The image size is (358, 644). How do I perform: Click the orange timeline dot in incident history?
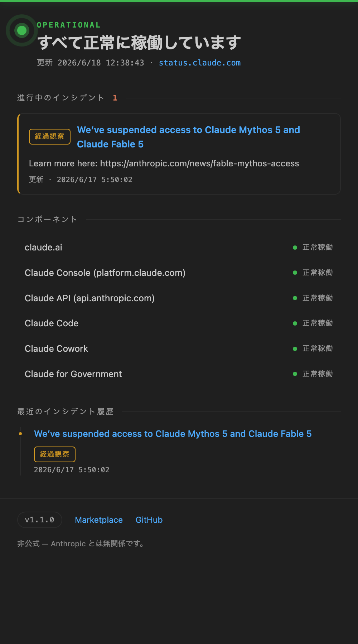point(20,434)
